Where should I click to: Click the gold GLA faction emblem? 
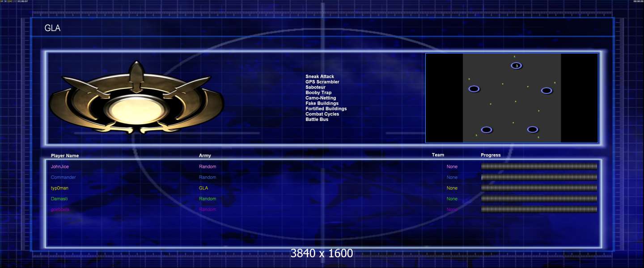coord(136,98)
